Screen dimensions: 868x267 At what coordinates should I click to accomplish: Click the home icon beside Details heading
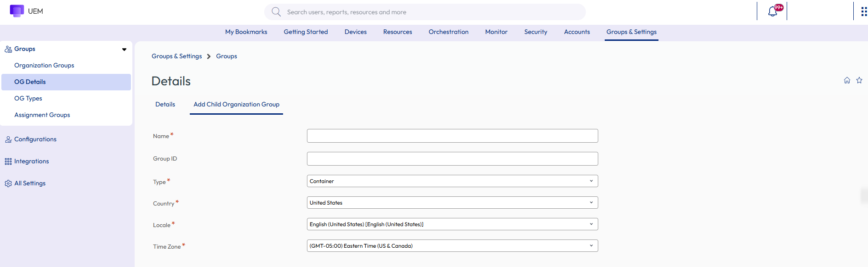(x=847, y=80)
